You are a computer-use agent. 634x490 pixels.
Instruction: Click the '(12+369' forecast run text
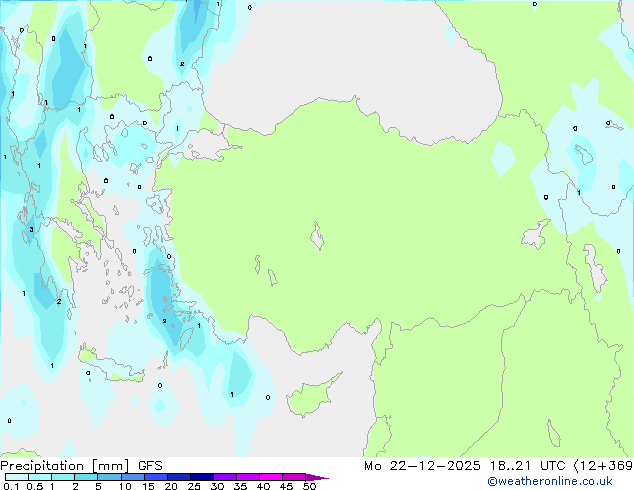[603, 466]
